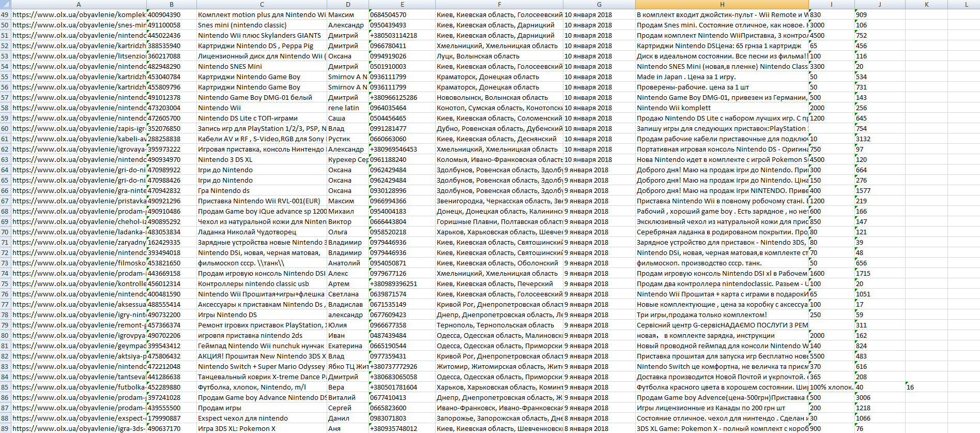Click the ID cell "179990887"
Screen dimensions: 980x433
(x=172, y=418)
